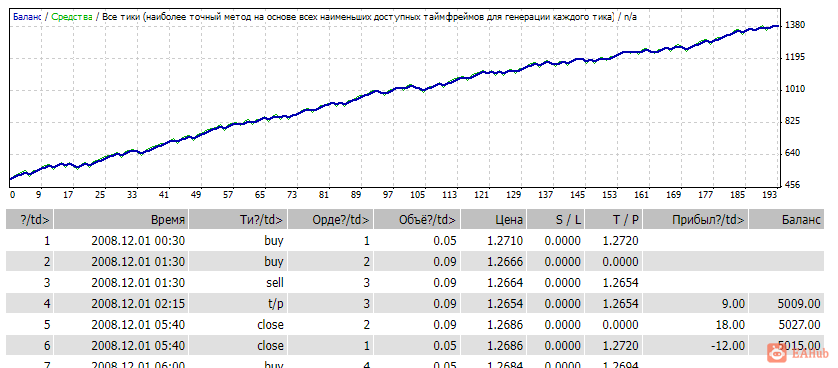Screen dimensions: 838x368
Task: Click the 5009.00 balance cell
Action: coord(800,304)
